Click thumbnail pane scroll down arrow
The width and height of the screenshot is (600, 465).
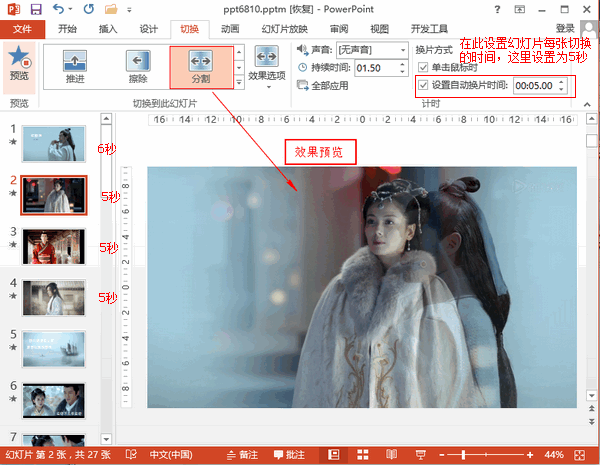pyautogui.click(x=106, y=439)
